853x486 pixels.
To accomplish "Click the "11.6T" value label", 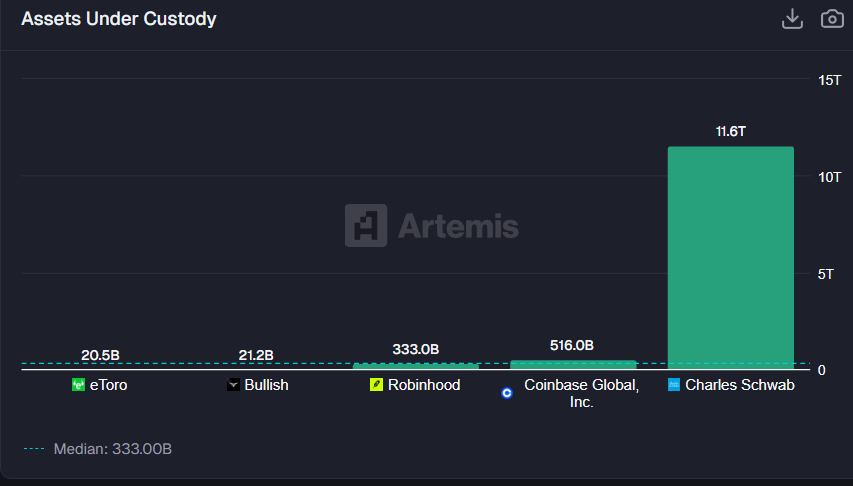I will pos(731,131).
